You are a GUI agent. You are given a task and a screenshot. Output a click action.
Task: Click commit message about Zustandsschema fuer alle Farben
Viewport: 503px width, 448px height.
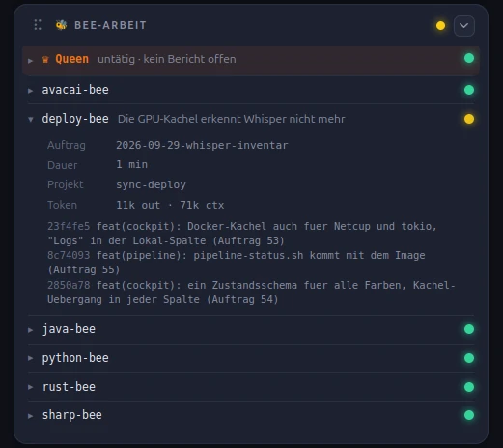tap(251, 293)
